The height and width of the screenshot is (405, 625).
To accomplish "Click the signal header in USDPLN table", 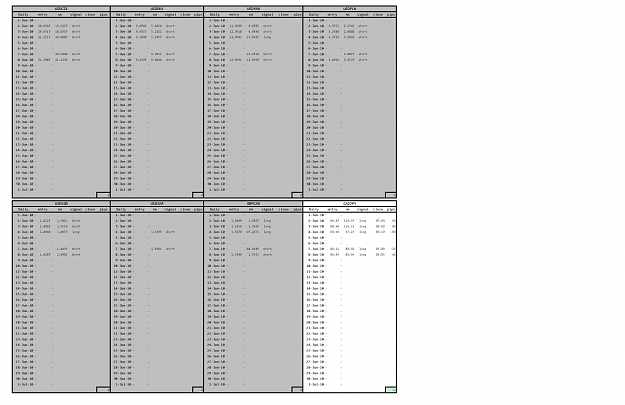I will click(363, 15).
